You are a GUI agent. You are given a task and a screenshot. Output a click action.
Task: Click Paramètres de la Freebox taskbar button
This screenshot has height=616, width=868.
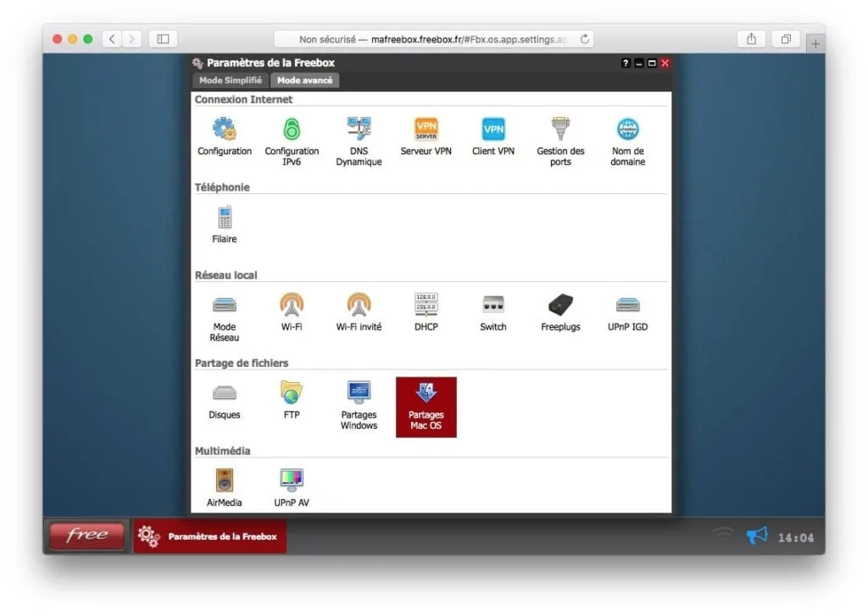(210, 536)
